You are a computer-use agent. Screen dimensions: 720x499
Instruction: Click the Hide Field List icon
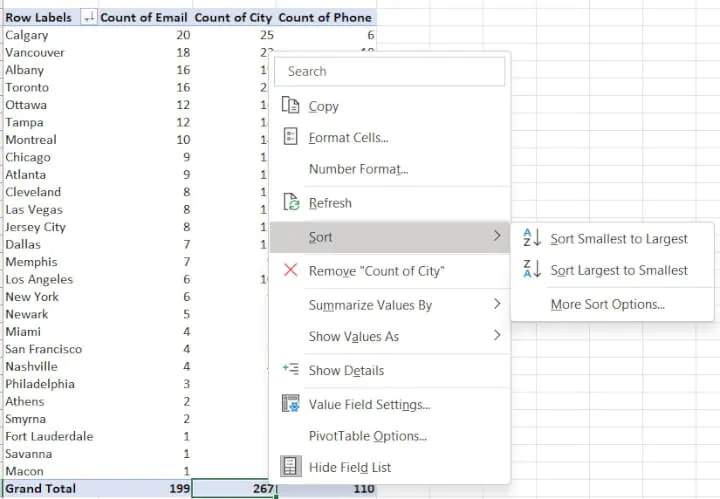click(291, 466)
